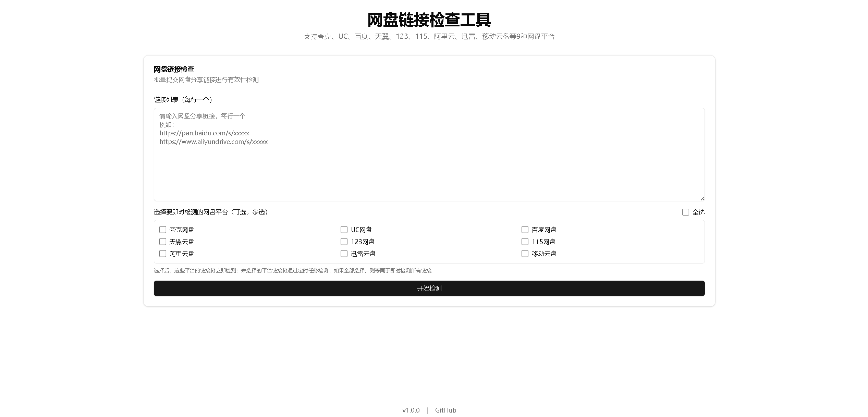Click the 网盘链接检查 card heading
Screen dimensions: 868x417
coord(174,70)
